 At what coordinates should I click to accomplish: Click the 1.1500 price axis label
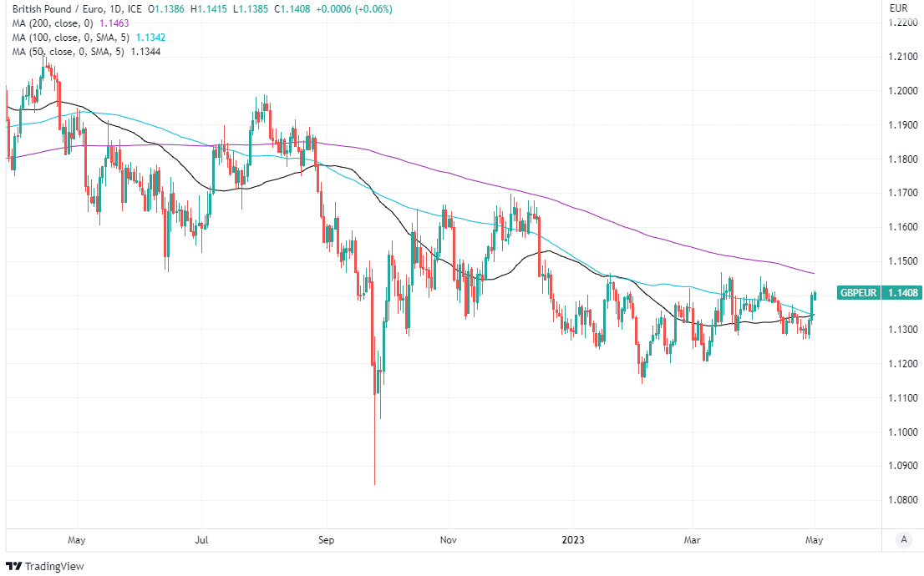click(902, 261)
